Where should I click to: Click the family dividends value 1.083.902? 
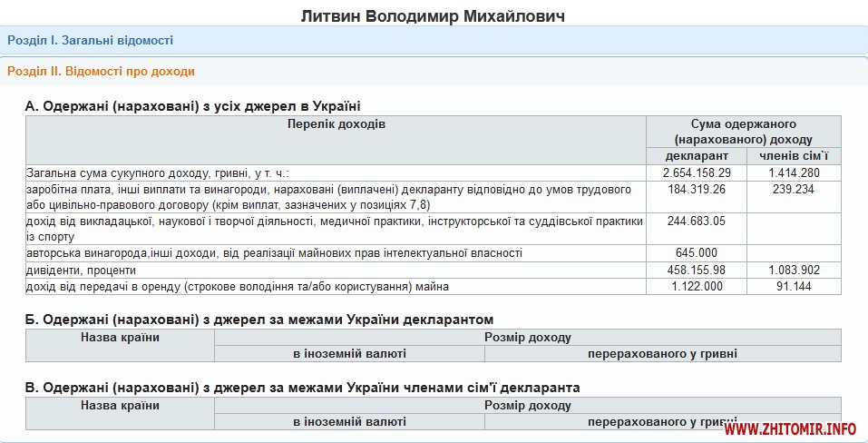pyautogui.click(x=794, y=271)
